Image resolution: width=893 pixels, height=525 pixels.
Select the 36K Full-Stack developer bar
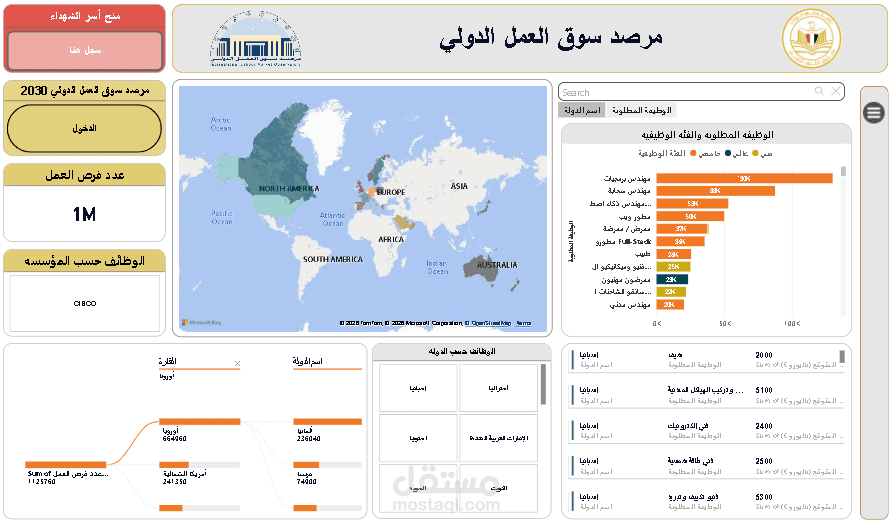click(681, 241)
